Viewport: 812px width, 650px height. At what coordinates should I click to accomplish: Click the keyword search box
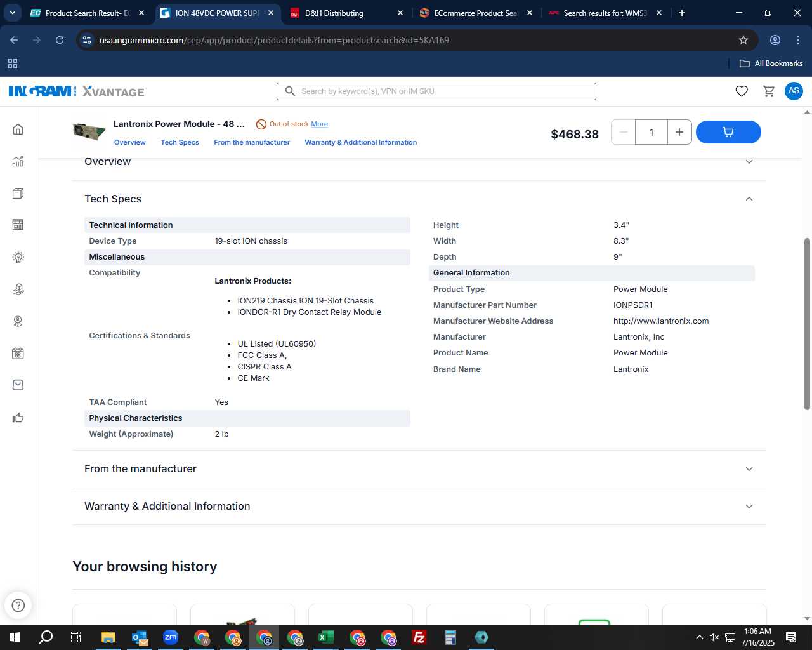(x=436, y=91)
